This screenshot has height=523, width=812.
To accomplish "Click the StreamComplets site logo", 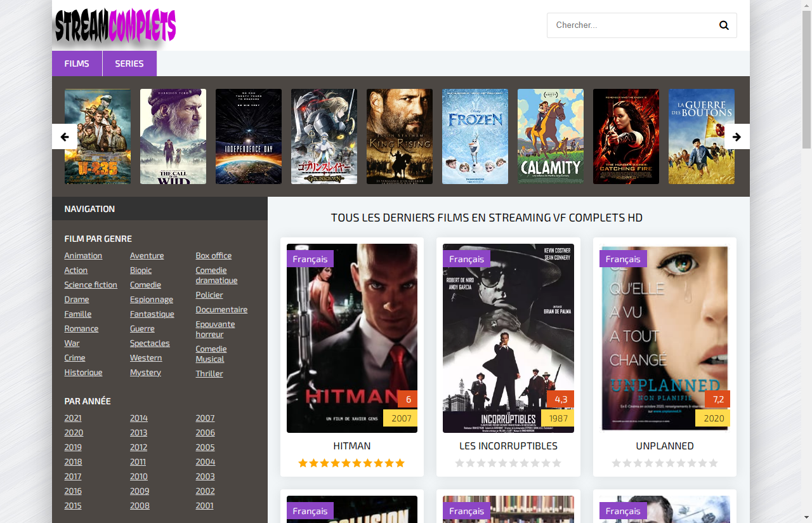I will (x=115, y=27).
